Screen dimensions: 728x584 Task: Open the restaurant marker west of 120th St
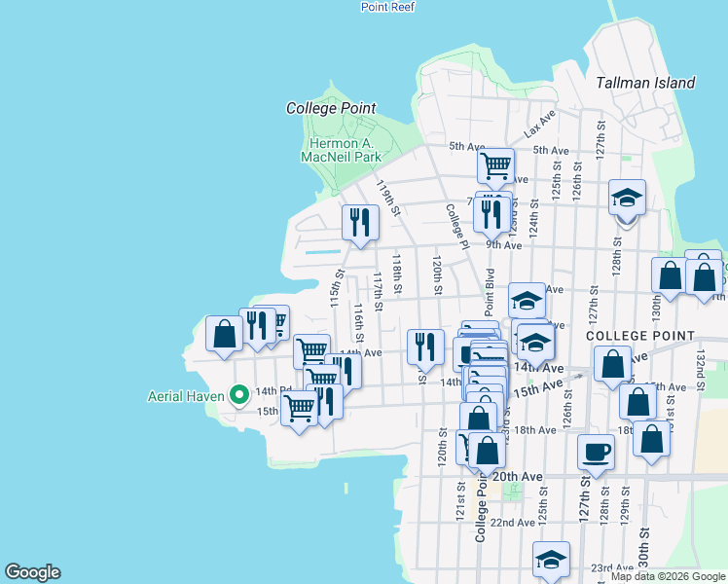425,348
